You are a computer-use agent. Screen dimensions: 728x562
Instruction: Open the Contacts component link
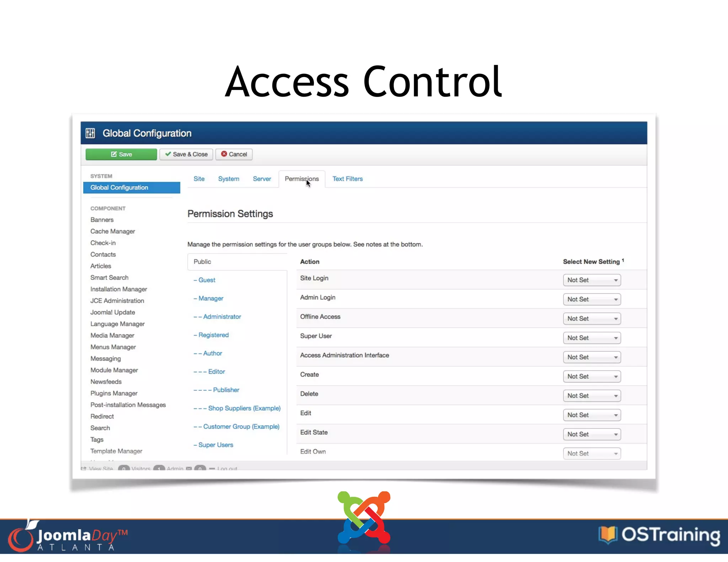pyautogui.click(x=103, y=254)
